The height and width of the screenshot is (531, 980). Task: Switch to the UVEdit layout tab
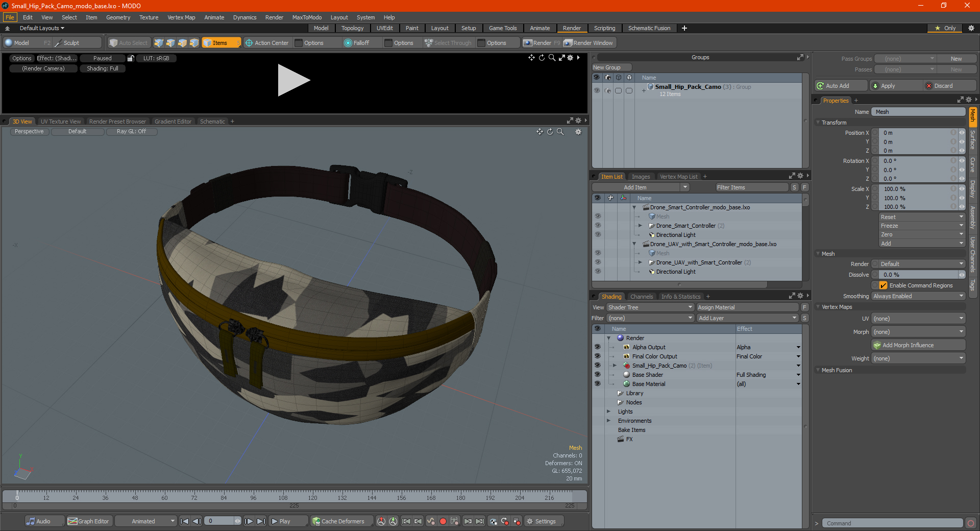[384, 28]
